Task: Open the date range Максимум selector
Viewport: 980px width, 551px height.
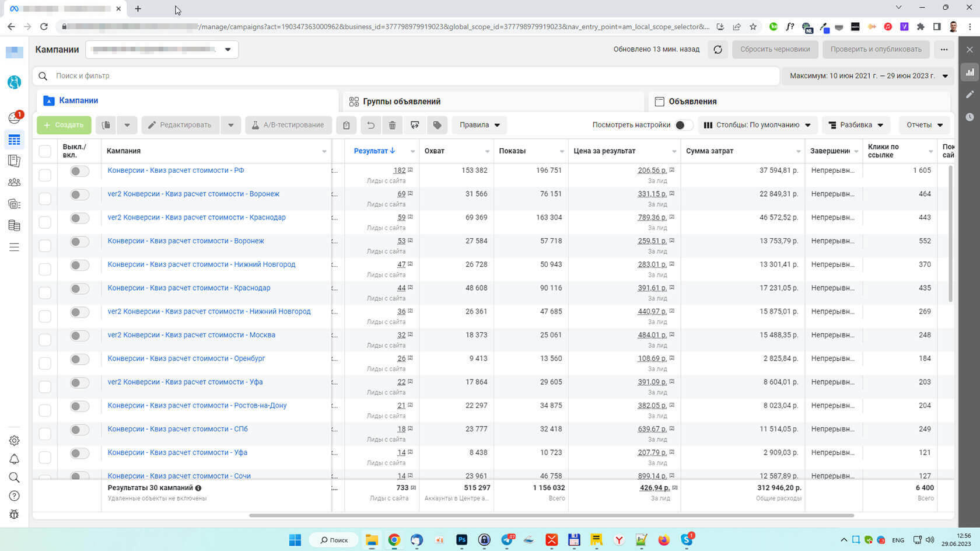Action: [x=868, y=76]
